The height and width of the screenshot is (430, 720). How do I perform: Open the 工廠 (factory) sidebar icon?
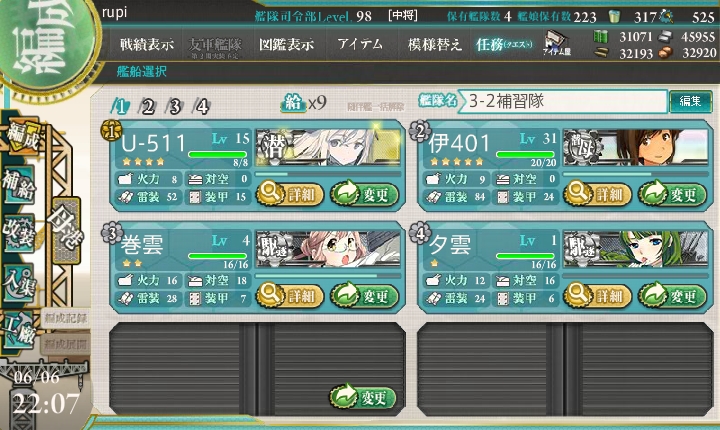click(x=19, y=328)
